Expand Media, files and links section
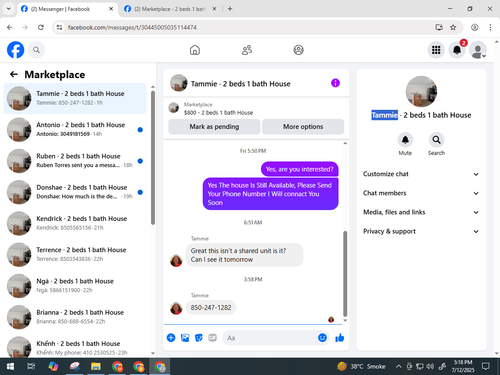The image size is (500, 375). [421, 212]
